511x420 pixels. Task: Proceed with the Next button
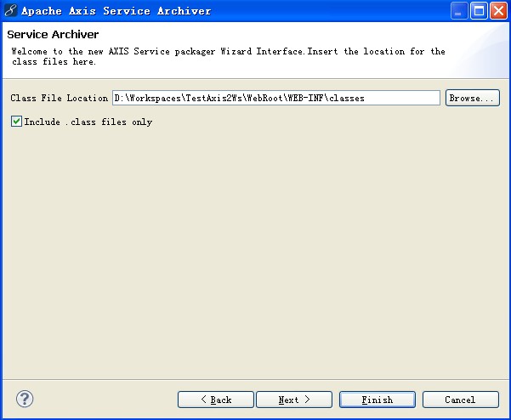tap(294, 400)
